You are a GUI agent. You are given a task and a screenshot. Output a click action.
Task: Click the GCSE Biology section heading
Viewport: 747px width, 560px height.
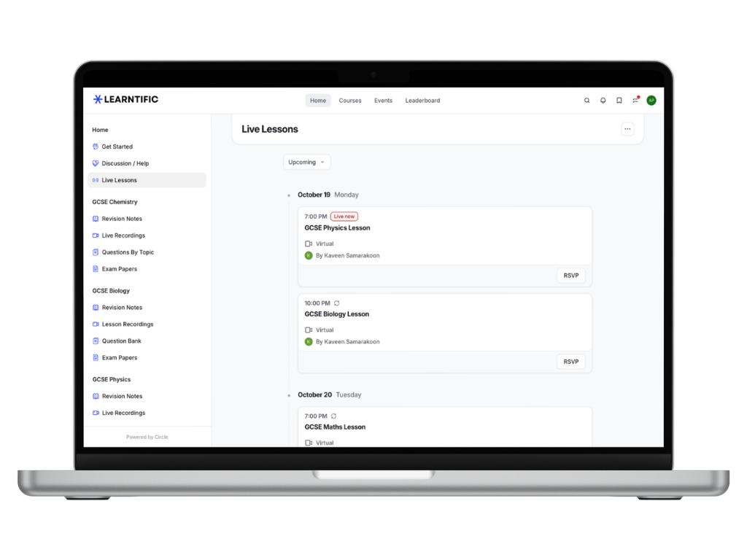[x=111, y=291]
